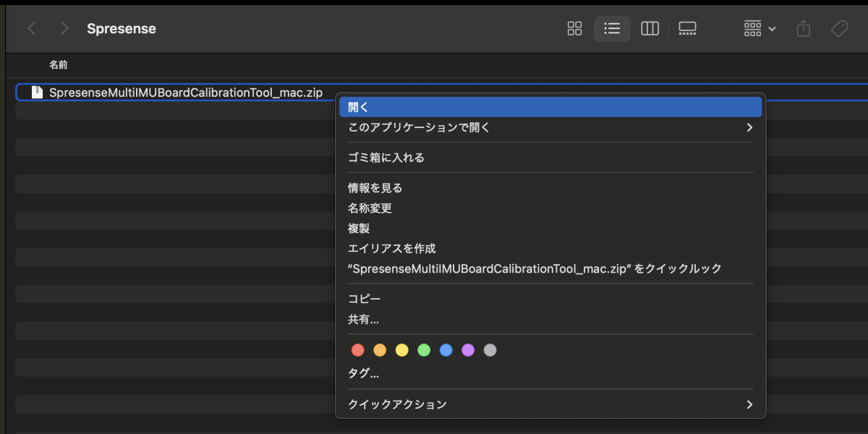
Task: Open the group-by options dropdown
Action: [x=759, y=29]
